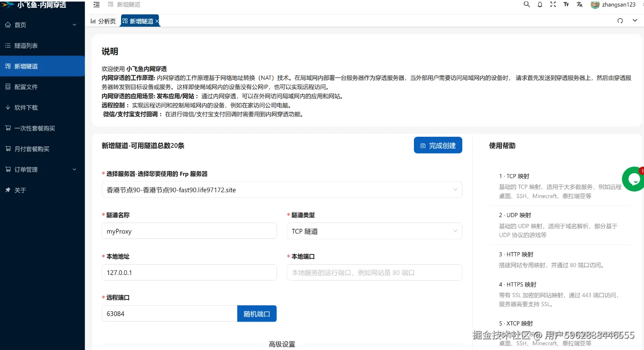Click the 订单管理 cart icon
This screenshot has height=350, width=644.
coord(8,169)
